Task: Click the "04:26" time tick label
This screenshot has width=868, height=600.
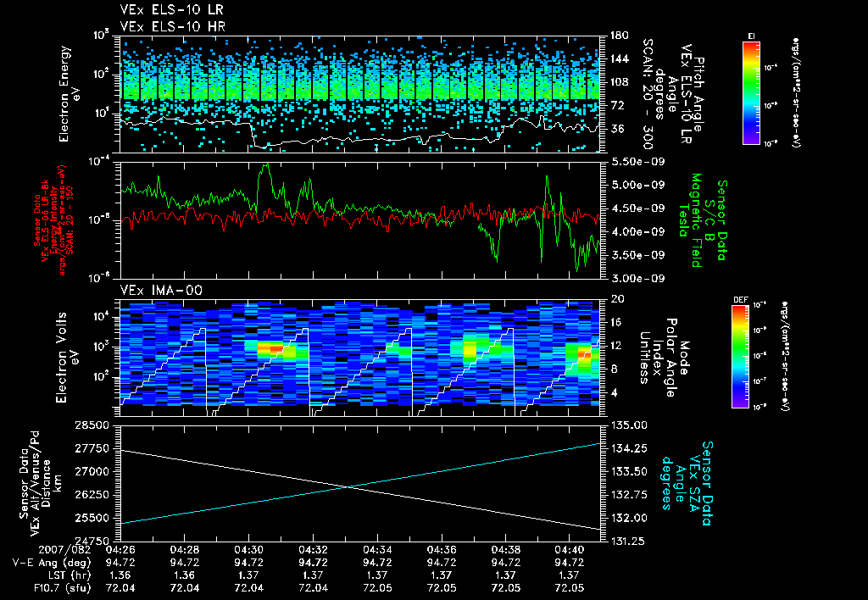Action: point(120,550)
